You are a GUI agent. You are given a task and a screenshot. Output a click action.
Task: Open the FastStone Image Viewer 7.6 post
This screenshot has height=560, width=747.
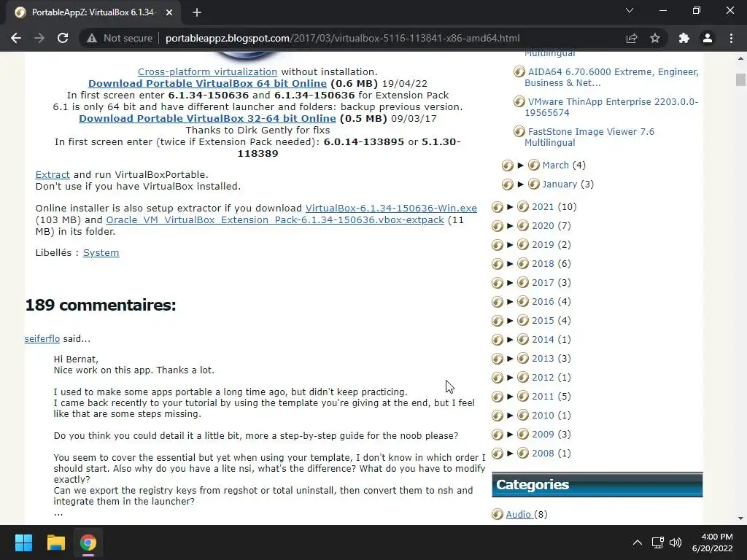[x=591, y=137]
